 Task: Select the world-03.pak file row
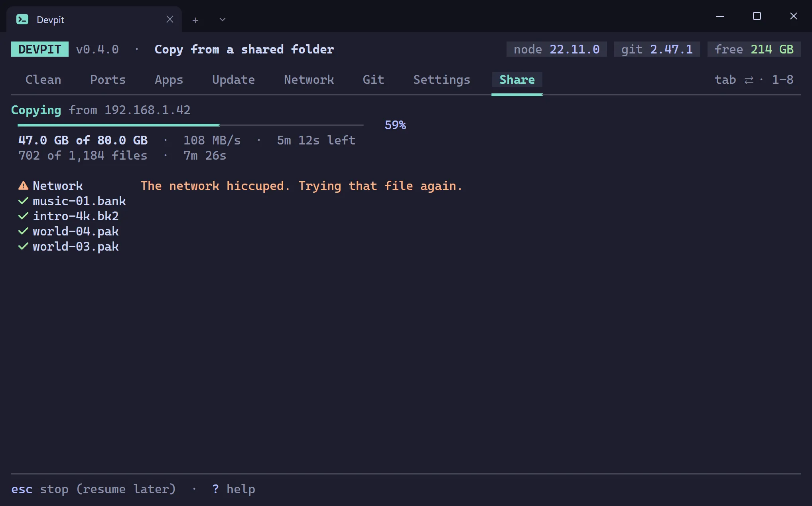tap(69, 246)
